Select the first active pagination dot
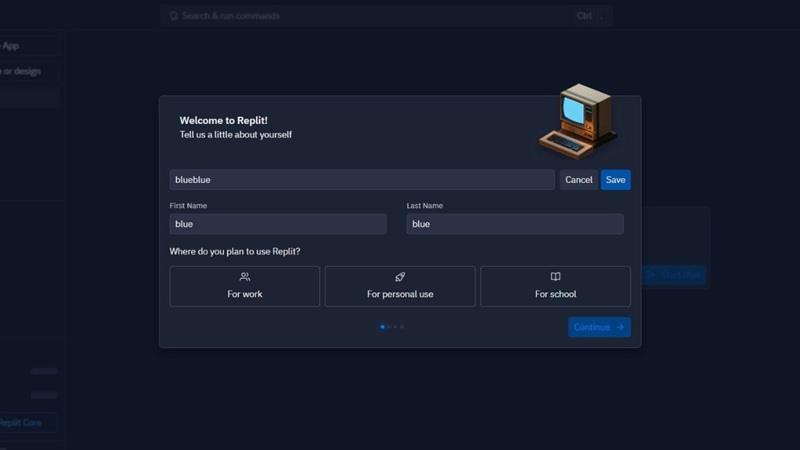 tap(382, 327)
